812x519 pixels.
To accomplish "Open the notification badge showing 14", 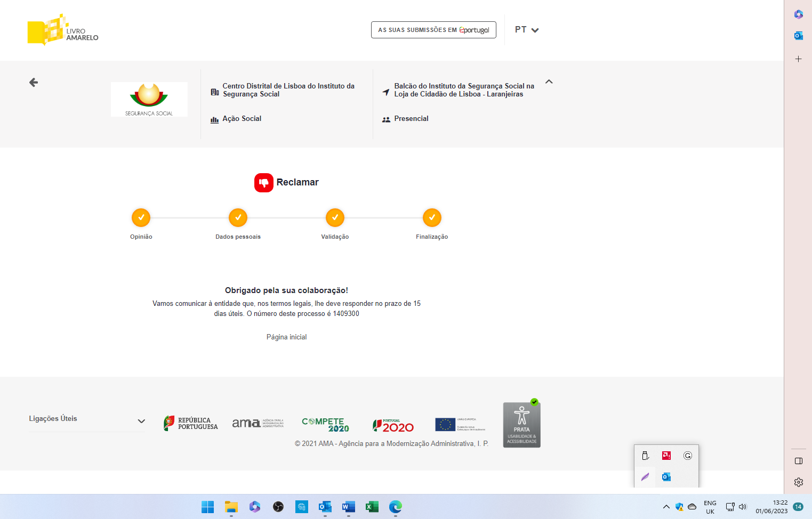I will [798, 507].
